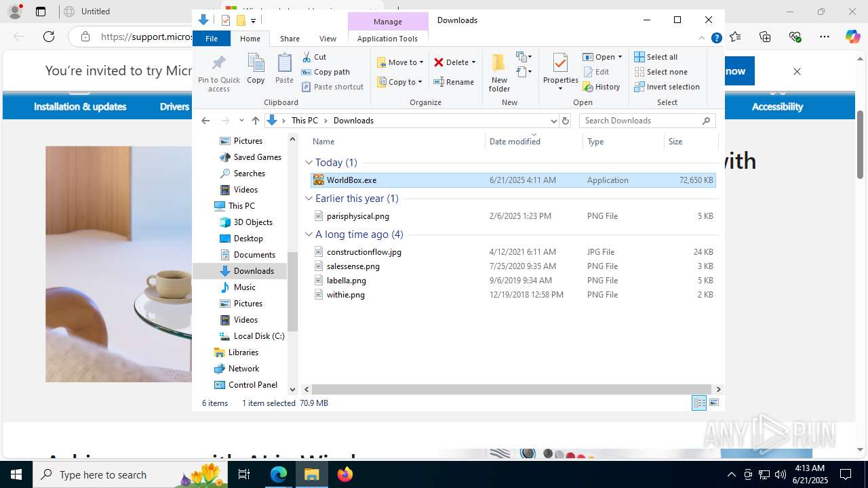Open the Application Tools tab

387,39
